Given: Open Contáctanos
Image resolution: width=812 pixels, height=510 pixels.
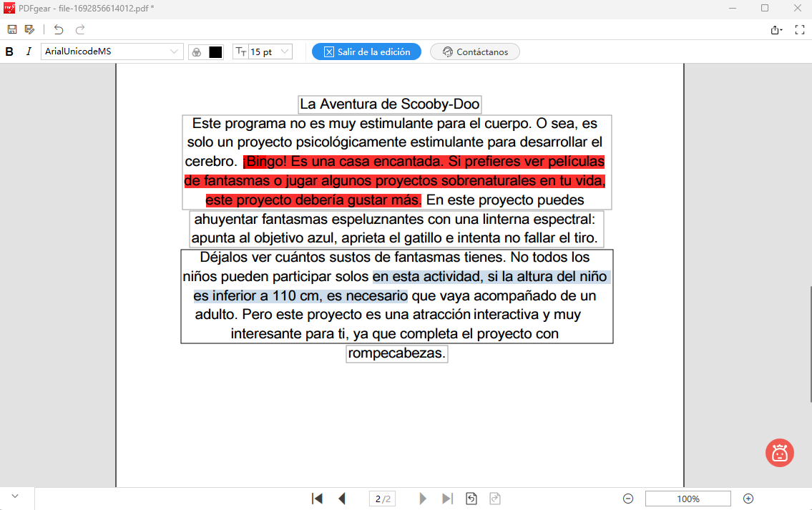Looking at the screenshot, I should tap(475, 52).
